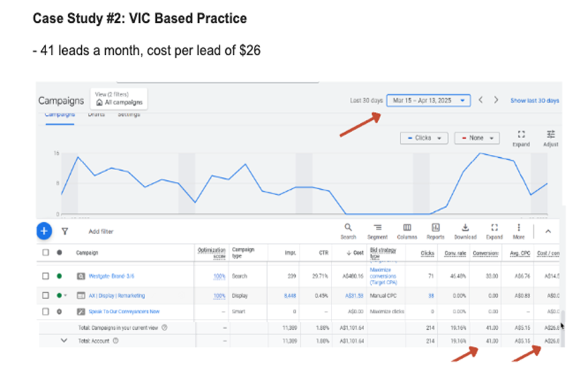Click the table Search icon
This screenshot has width=588, height=371.
point(348,231)
